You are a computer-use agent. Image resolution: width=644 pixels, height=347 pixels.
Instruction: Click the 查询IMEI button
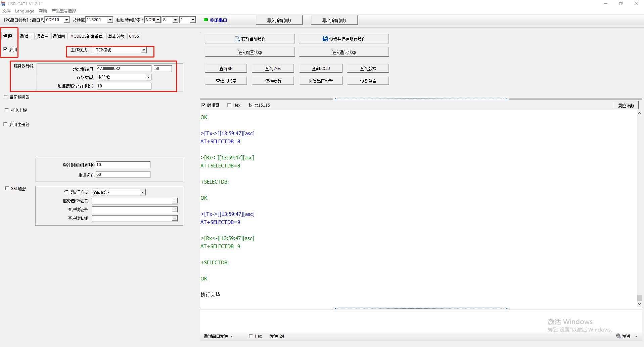pyautogui.click(x=273, y=68)
